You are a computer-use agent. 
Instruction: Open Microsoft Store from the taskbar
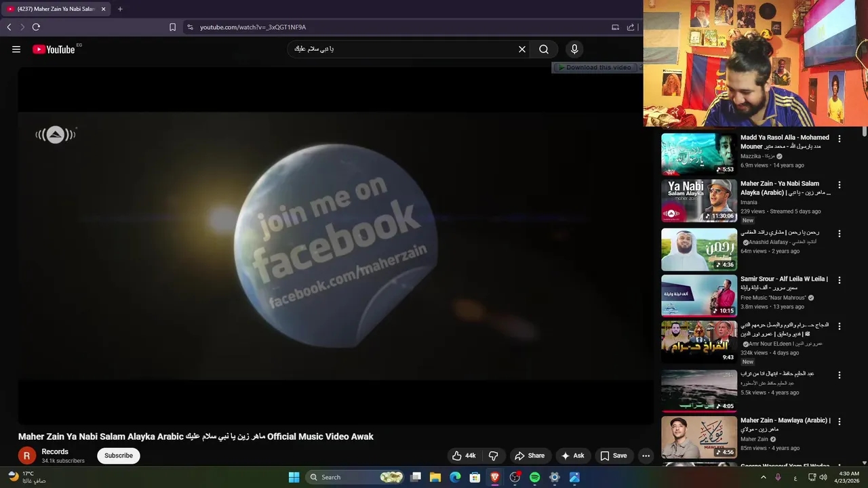point(475,477)
